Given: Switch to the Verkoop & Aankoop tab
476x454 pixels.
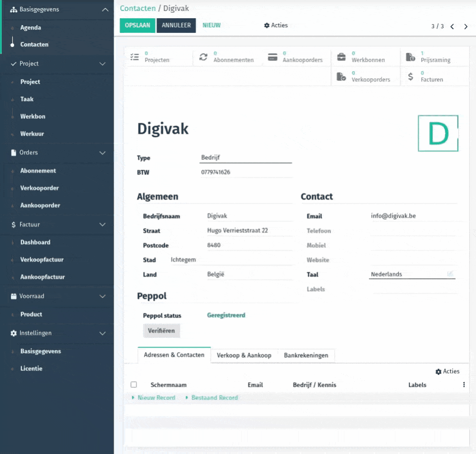Looking at the screenshot, I should coord(244,355).
